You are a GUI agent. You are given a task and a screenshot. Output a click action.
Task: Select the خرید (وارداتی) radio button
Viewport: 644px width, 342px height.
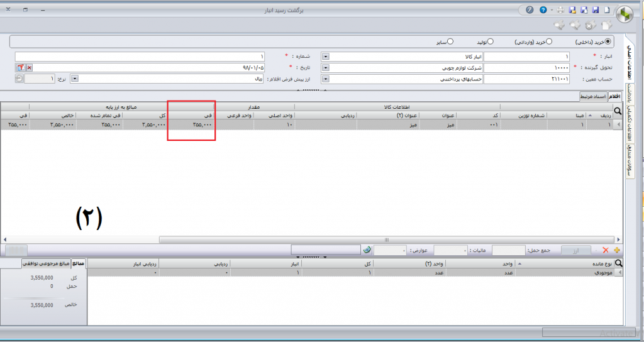click(x=549, y=41)
